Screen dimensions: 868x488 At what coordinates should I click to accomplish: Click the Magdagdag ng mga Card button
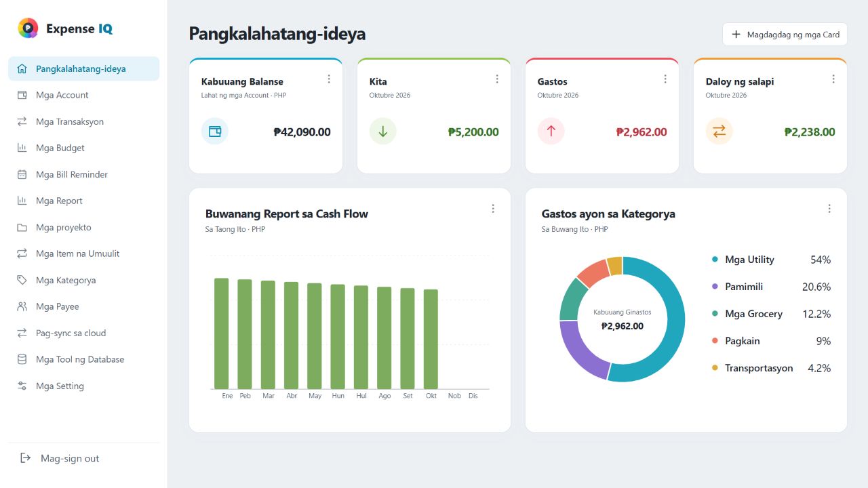pyautogui.click(x=785, y=34)
